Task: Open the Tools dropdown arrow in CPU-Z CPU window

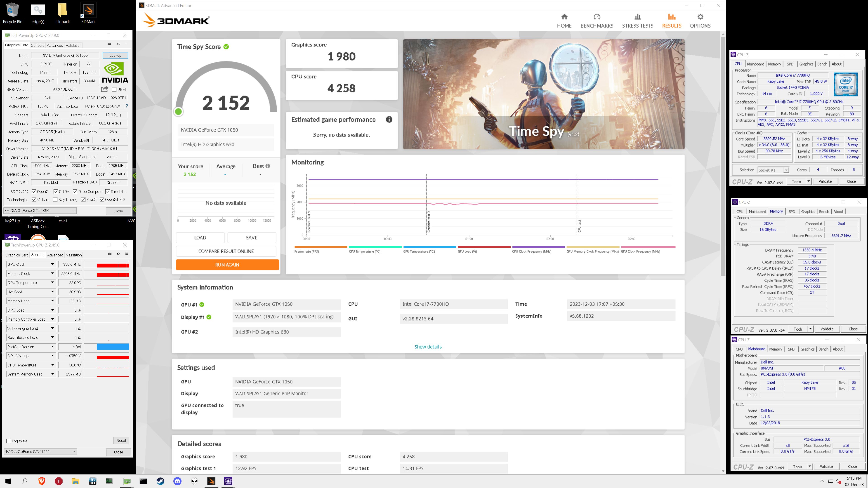Action: click(808, 181)
